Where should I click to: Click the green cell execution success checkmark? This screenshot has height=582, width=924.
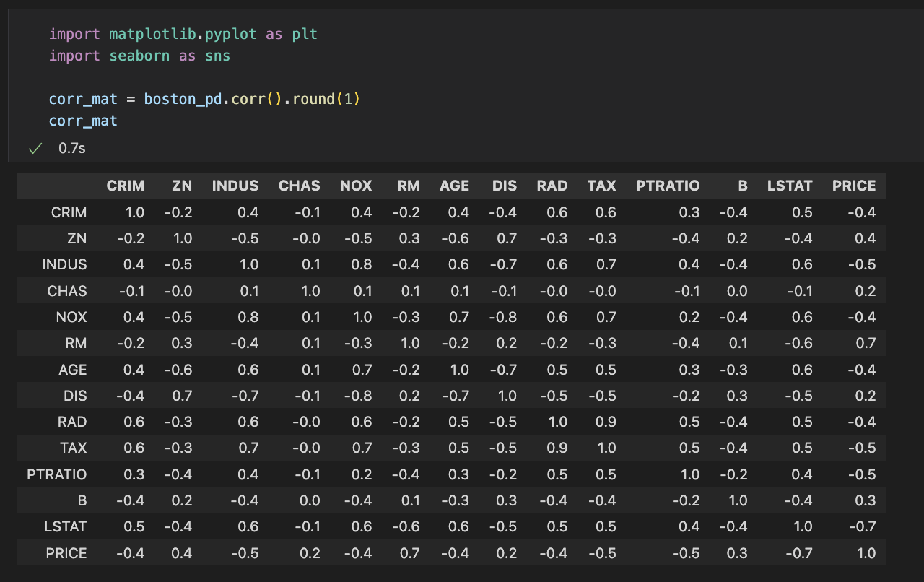[34, 148]
